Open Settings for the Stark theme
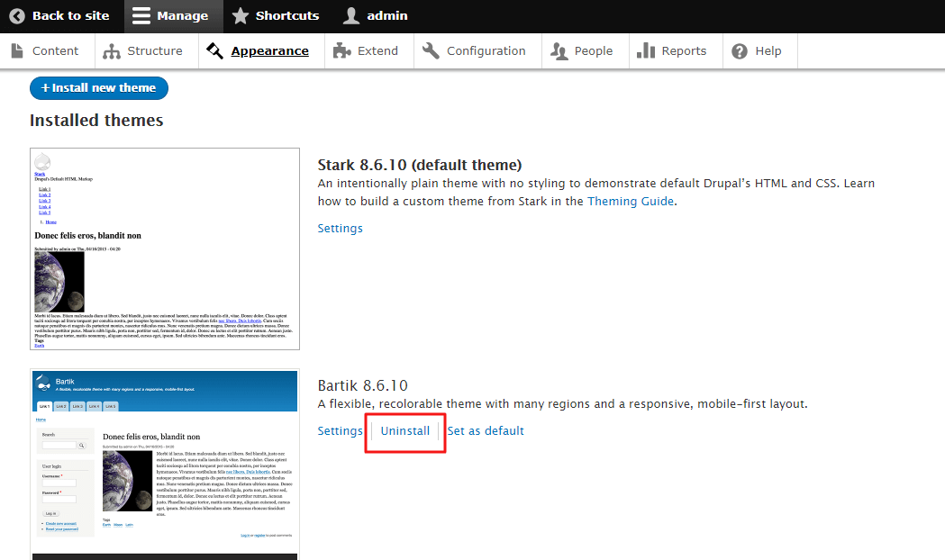This screenshot has height=560, width=945. point(340,228)
